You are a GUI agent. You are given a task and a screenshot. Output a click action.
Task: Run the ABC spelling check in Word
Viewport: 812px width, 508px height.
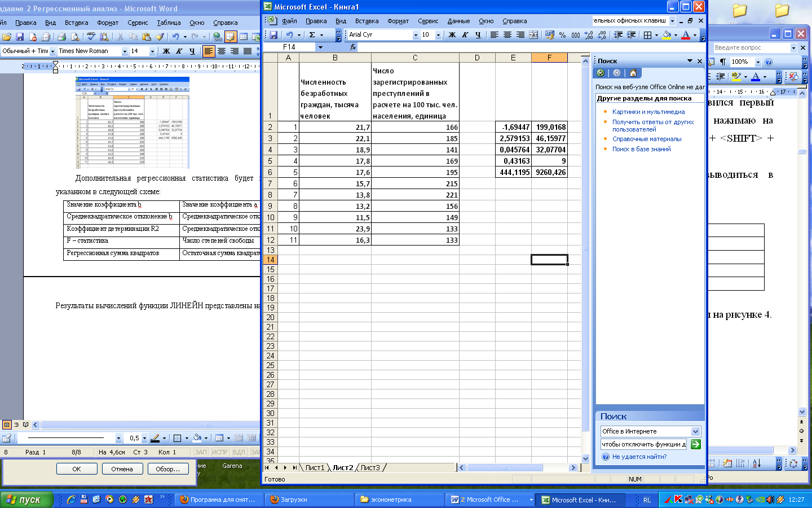click(x=91, y=37)
